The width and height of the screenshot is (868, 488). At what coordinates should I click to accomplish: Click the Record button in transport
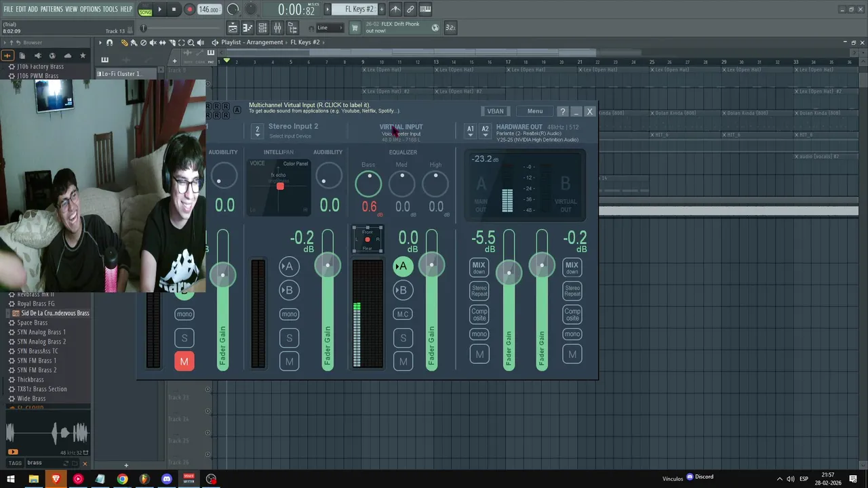tap(189, 9)
